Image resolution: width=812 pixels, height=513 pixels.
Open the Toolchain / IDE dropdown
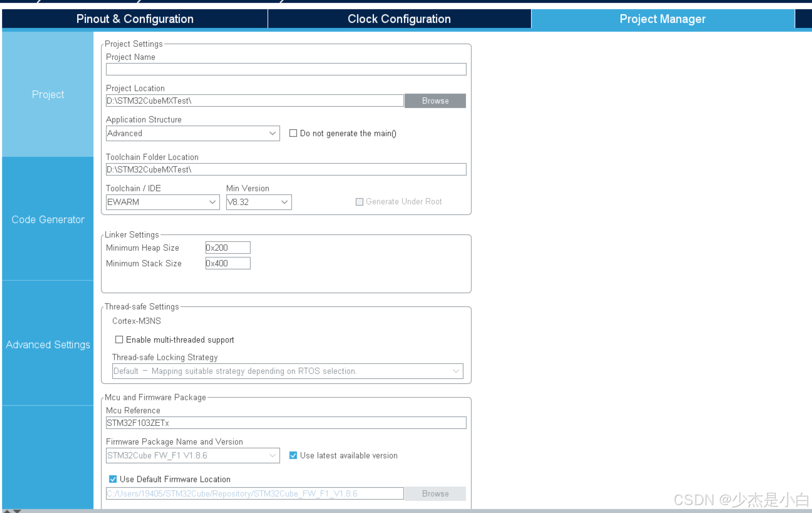[162, 202]
